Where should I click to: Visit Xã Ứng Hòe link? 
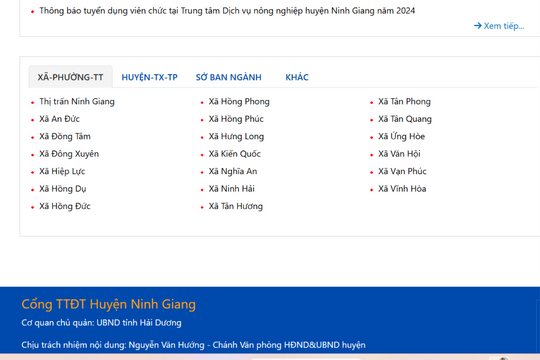point(402,136)
